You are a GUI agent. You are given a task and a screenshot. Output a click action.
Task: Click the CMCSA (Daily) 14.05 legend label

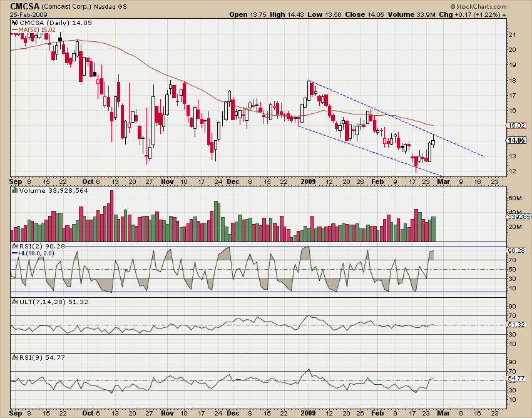pos(56,23)
